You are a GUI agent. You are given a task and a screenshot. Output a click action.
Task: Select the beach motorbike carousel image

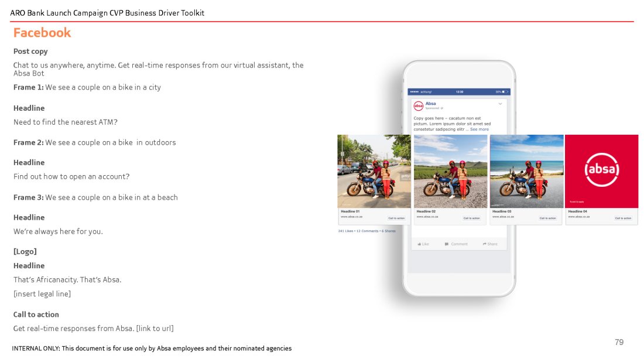(x=526, y=172)
